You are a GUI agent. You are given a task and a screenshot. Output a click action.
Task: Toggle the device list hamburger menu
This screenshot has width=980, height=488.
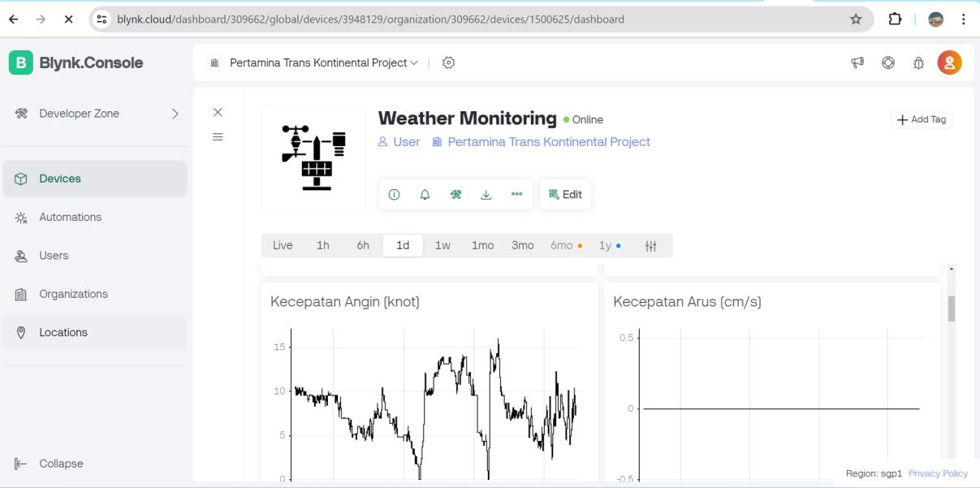click(x=218, y=137)
